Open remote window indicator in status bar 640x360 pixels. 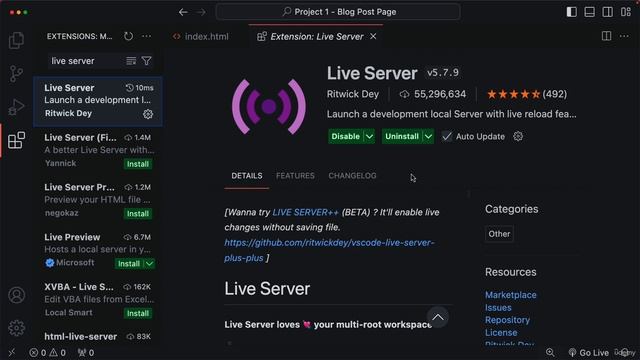click(x=12, y=352)
